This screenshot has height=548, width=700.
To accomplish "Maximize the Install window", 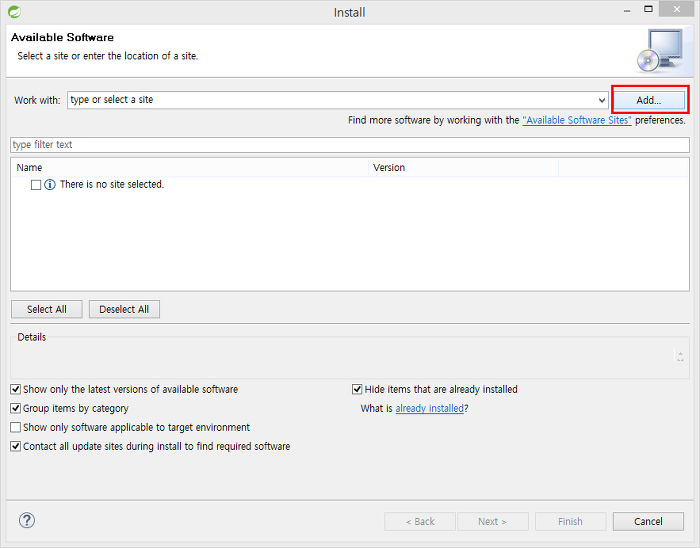I will point(648,9).
